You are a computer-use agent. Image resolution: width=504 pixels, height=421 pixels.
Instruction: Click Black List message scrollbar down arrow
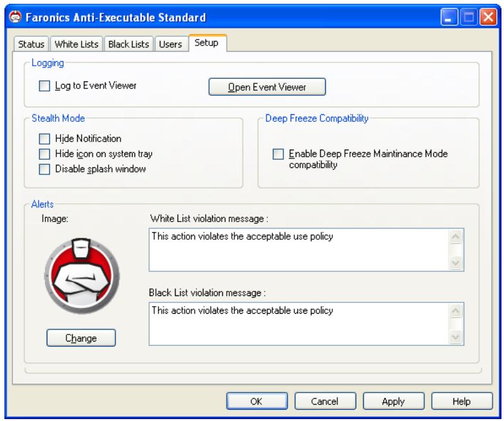pyautogui.click(x=455, y=337)
